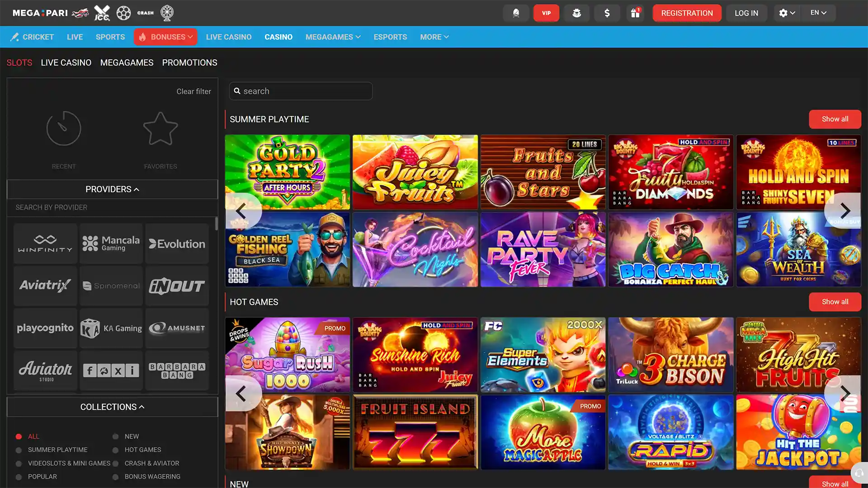The width and height of the screenshot is (868, 488).
Task: Click the mascot face icon button
Action: coord(576,13)
